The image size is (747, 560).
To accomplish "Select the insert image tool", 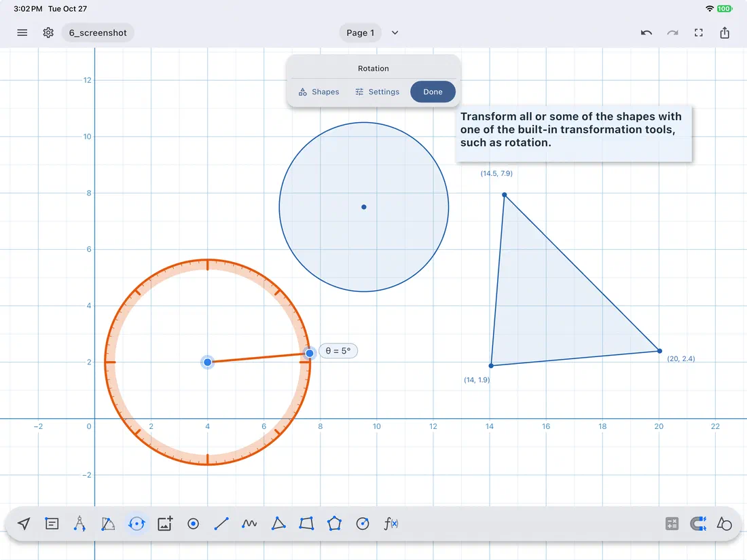I will point(165,524).
